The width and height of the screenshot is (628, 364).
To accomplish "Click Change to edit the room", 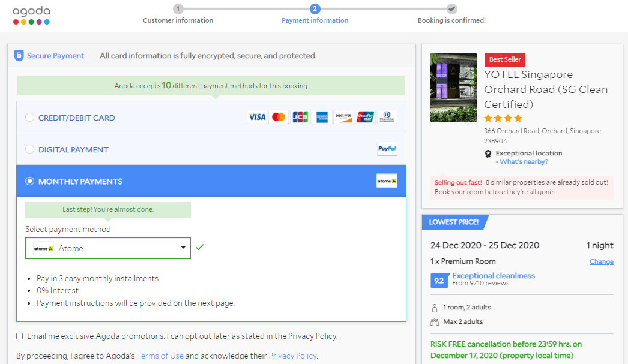I will click(x=602, y=261).
